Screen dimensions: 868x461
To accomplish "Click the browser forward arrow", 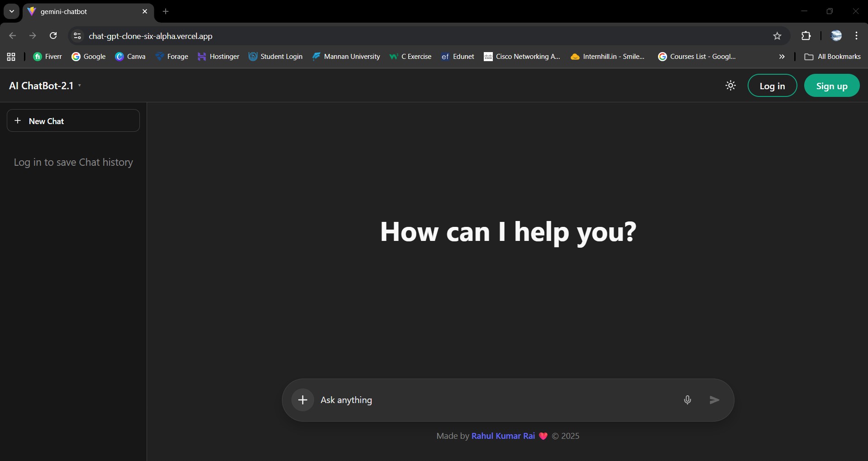I will click(33, 36).
